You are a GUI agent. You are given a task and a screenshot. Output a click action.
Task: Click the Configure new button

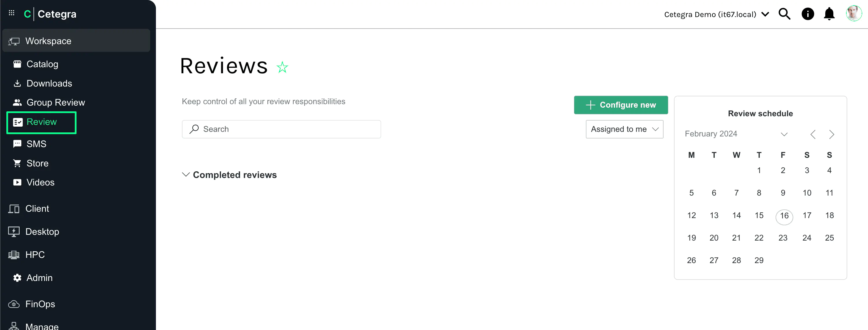[x=621, y=105]
